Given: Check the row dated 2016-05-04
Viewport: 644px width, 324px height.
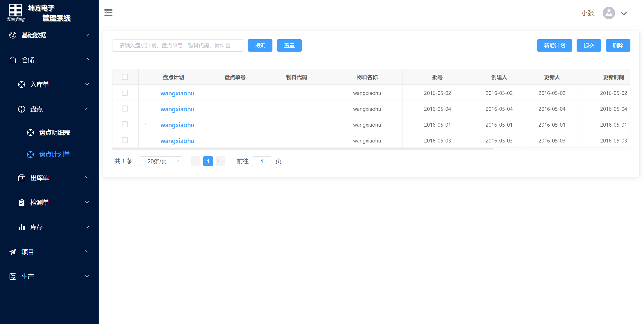Looking at the screenshot, I should click(125, 109).
